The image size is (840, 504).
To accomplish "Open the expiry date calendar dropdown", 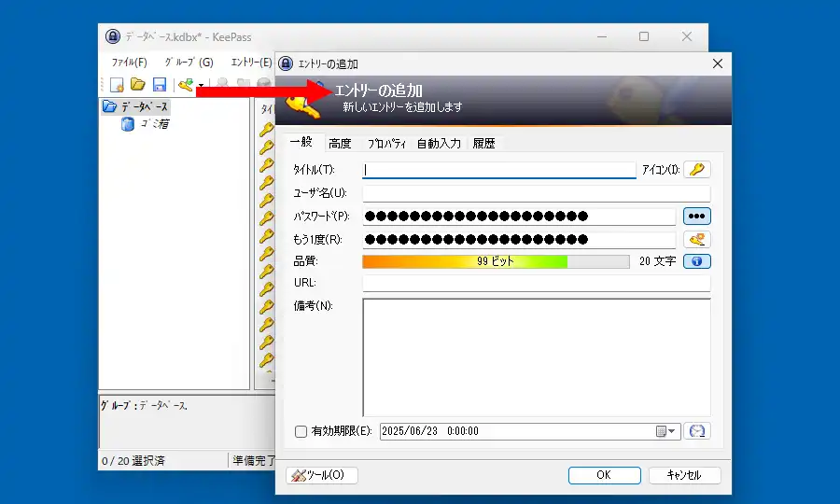I will click(x=665, y=432).
